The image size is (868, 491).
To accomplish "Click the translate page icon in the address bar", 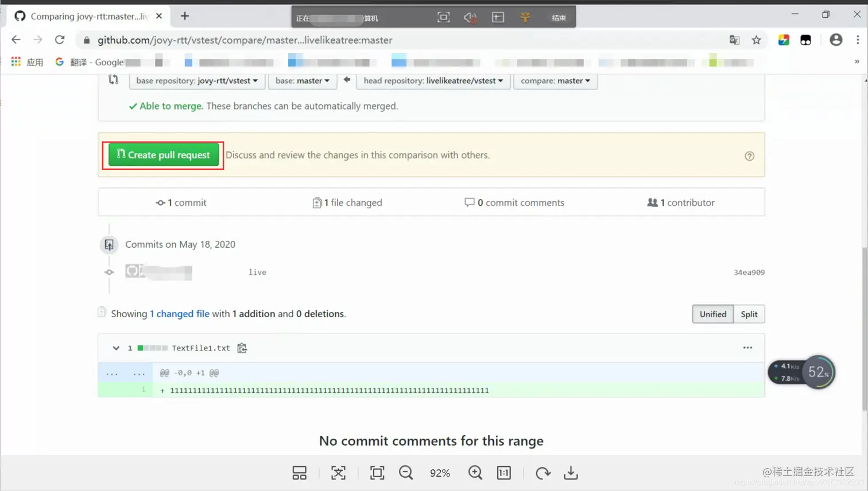I will (x=734, y=40).
